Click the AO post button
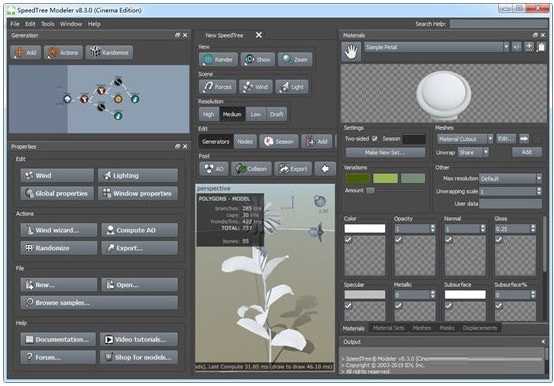The height and width of the screenshot is (386, 554). [x=213, y=169]
